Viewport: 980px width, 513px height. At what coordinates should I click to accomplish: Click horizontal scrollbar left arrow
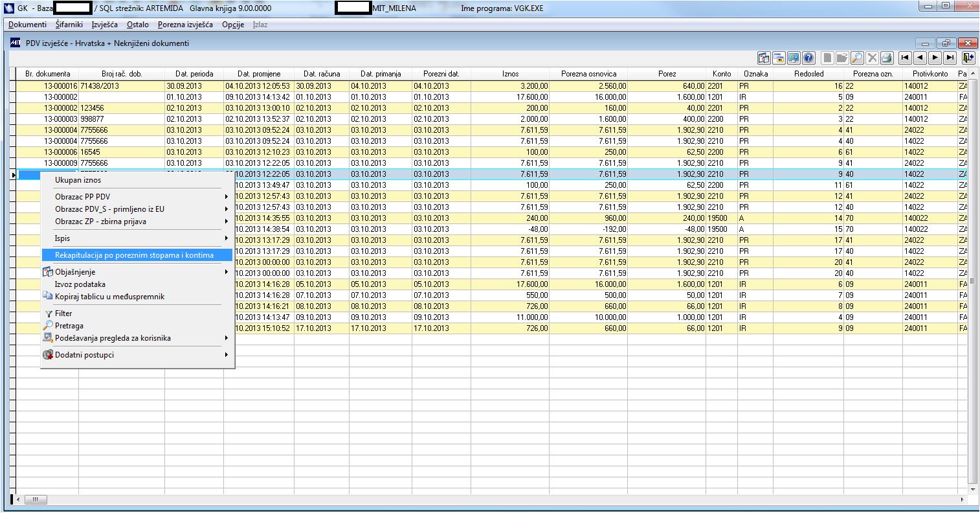pos(17,500)
